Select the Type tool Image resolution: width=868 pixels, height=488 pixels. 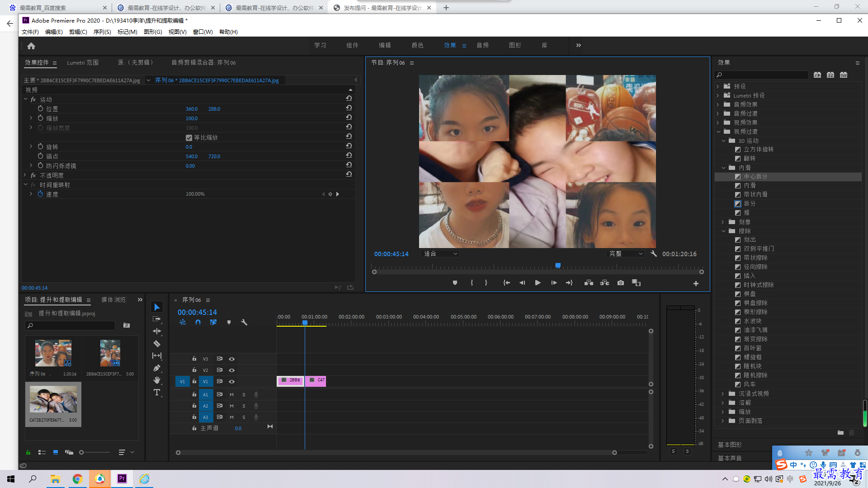157,392
